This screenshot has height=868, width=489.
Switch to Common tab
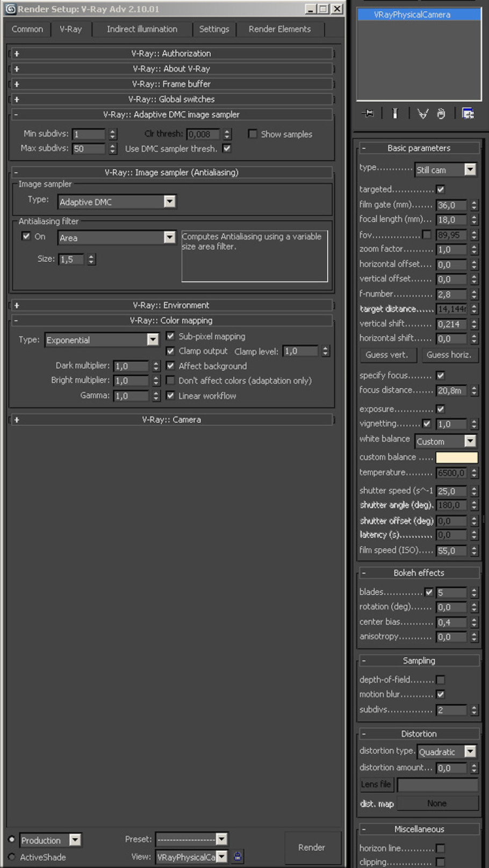(27, 29)
